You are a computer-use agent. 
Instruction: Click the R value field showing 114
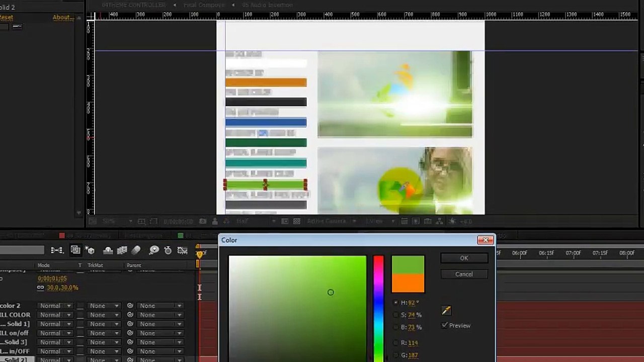pyautogui.click(x=413, y=342)
